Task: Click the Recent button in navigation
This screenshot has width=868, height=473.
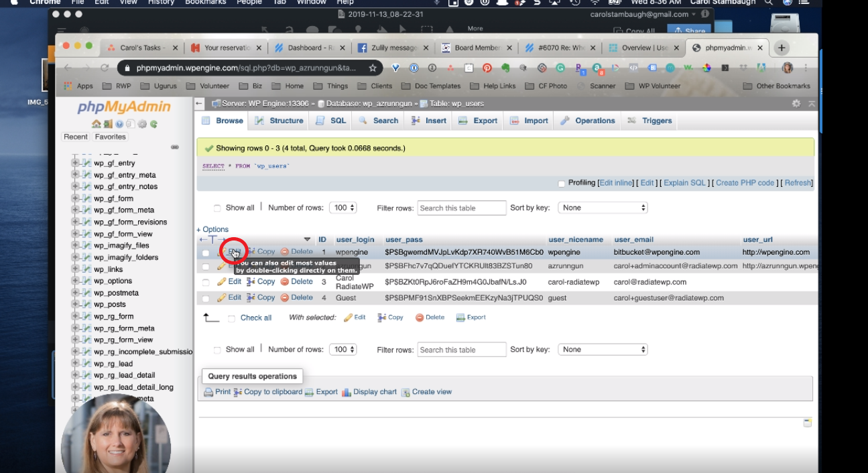Action: click(x=76, y=137)
